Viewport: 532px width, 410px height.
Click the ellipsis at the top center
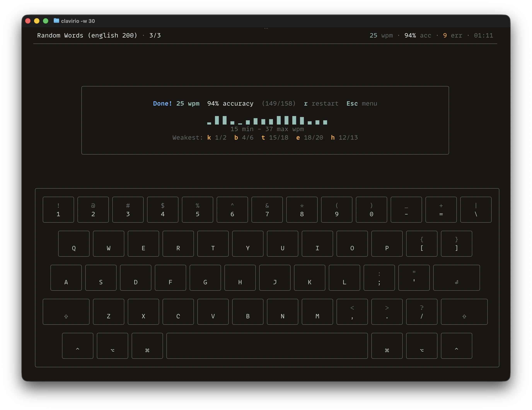pos(266,28)
